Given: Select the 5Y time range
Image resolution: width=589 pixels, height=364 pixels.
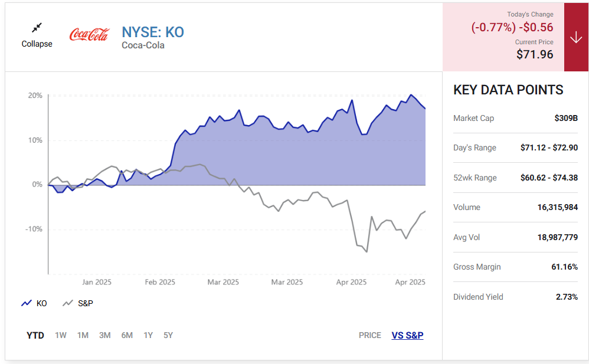Looking at the screenshot, I should 168,336.
